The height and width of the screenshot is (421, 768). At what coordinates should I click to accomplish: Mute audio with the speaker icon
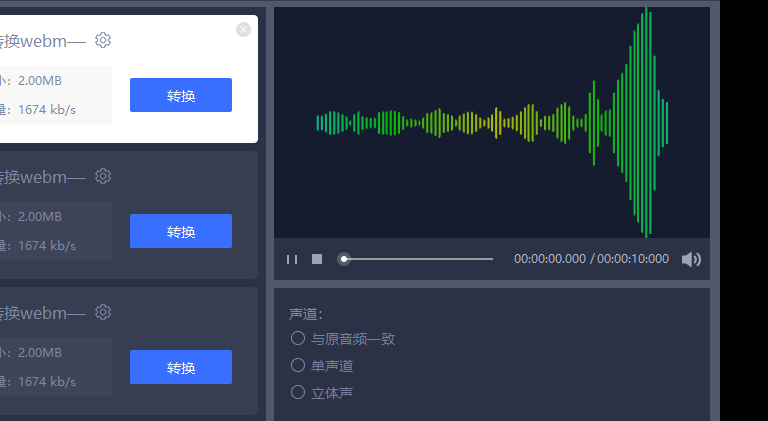tap(691, 259)
